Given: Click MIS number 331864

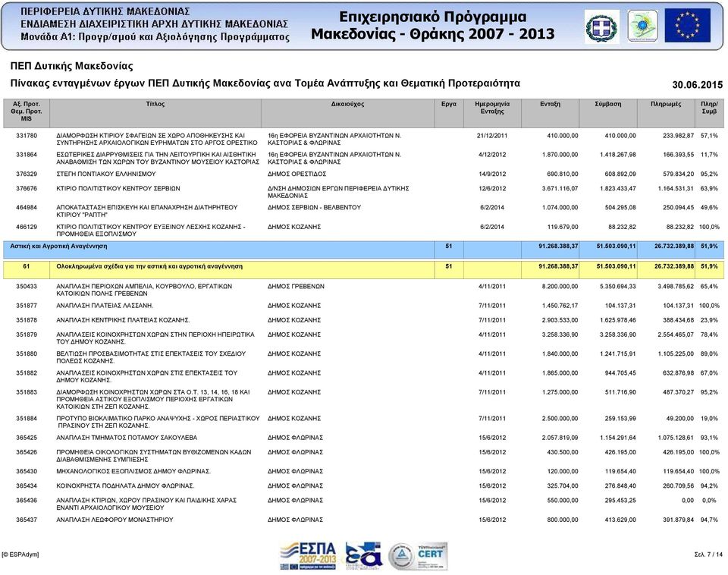Looking at the screenshot, I should [27, 155].
